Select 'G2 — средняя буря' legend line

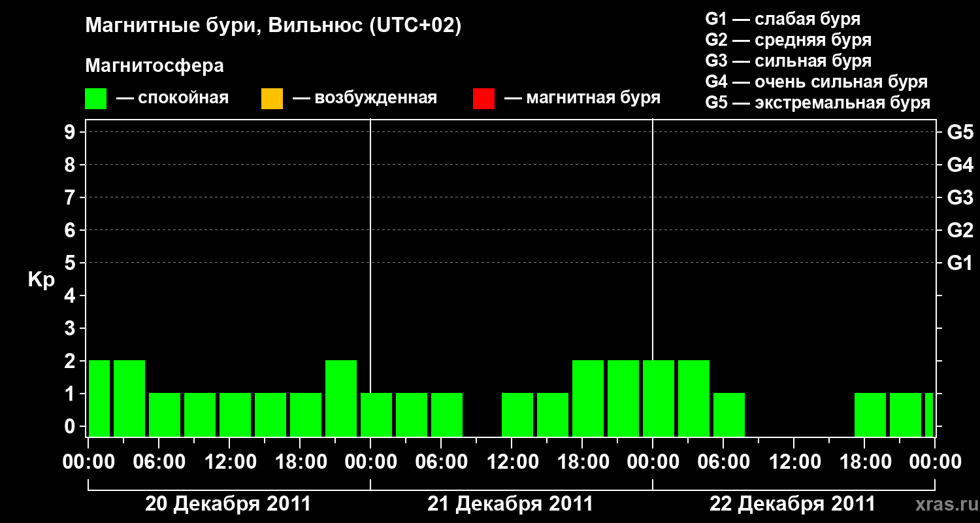tap(788, 40)
